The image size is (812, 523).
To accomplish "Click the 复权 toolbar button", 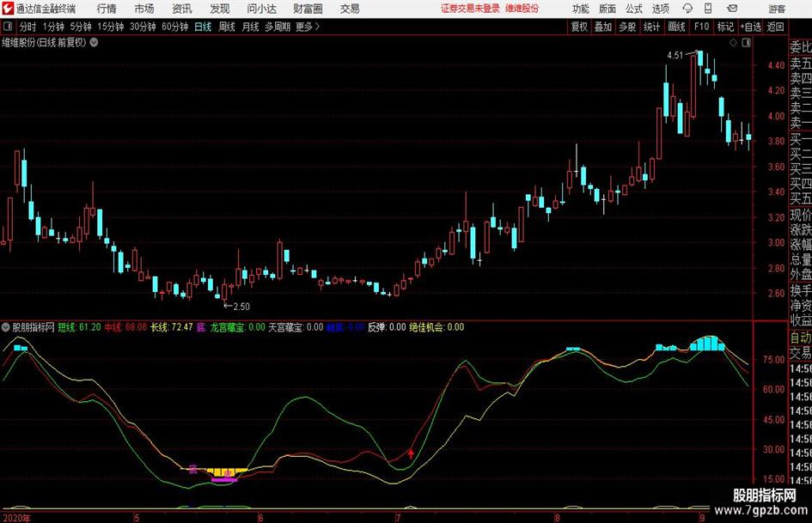I will 579,27.
